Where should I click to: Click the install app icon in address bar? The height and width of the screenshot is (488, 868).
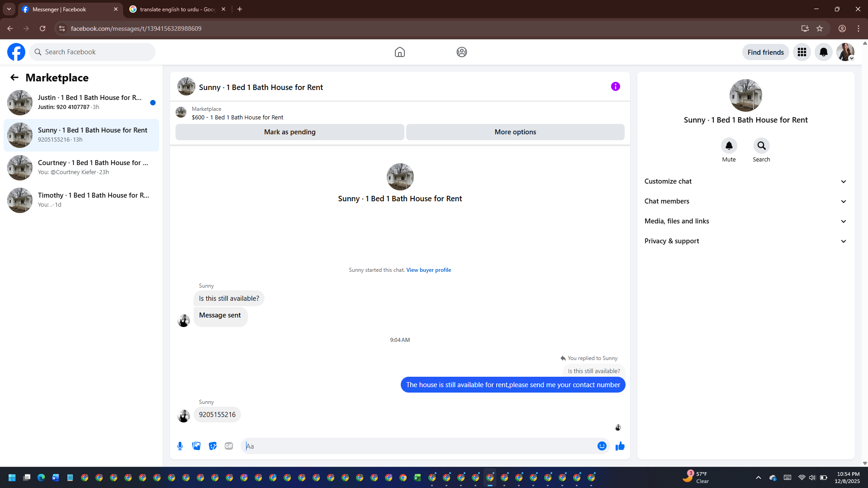(x=805, y=28)
